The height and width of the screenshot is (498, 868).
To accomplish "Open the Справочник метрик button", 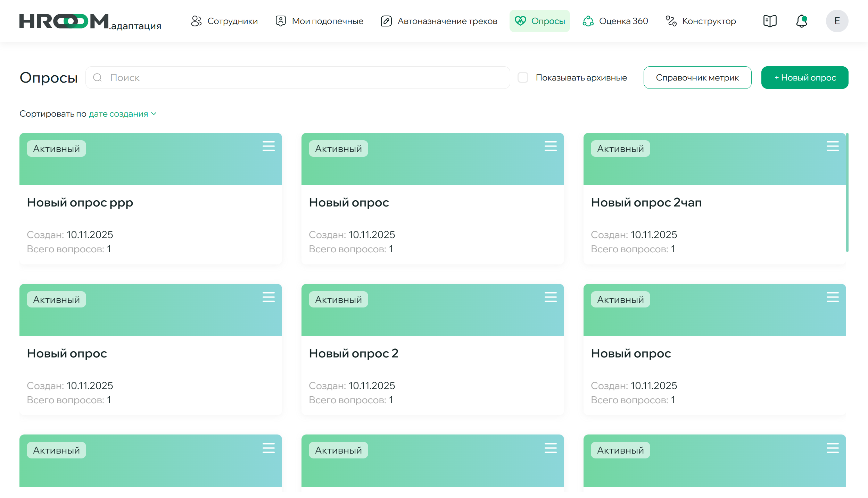I will (697, 77).
